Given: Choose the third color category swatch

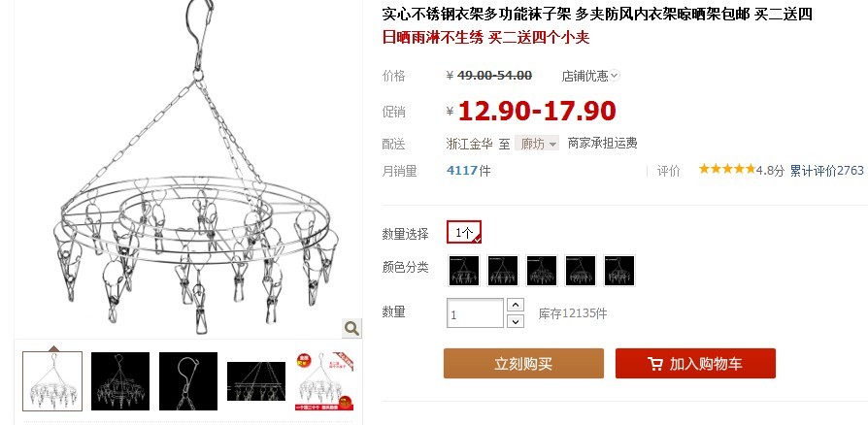Looking at the screenshot, I should pyautogui.click(x=542, y=271).
